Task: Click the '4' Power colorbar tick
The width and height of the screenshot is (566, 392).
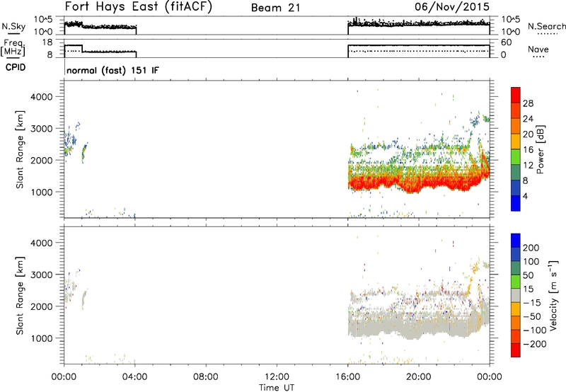Action: pos(525,196)
